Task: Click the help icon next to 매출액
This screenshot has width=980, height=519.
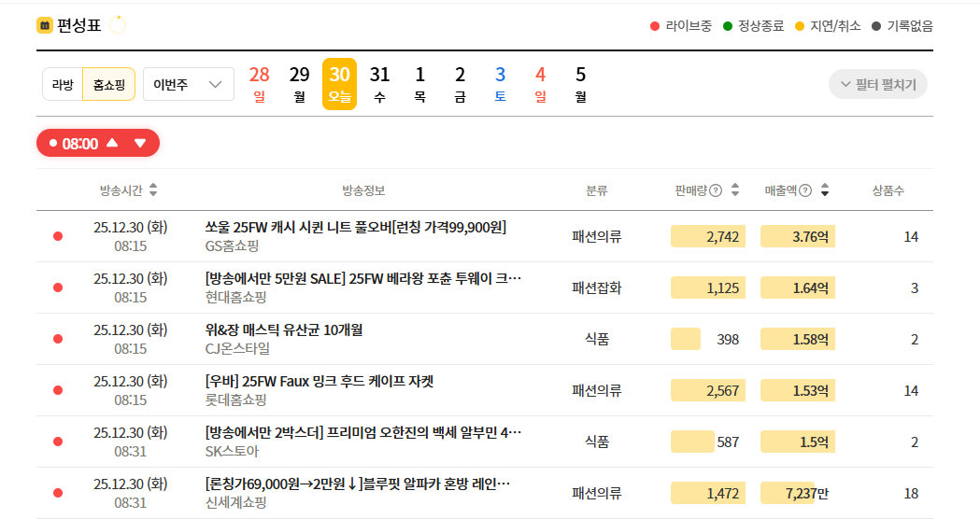Action: [805, 190]
